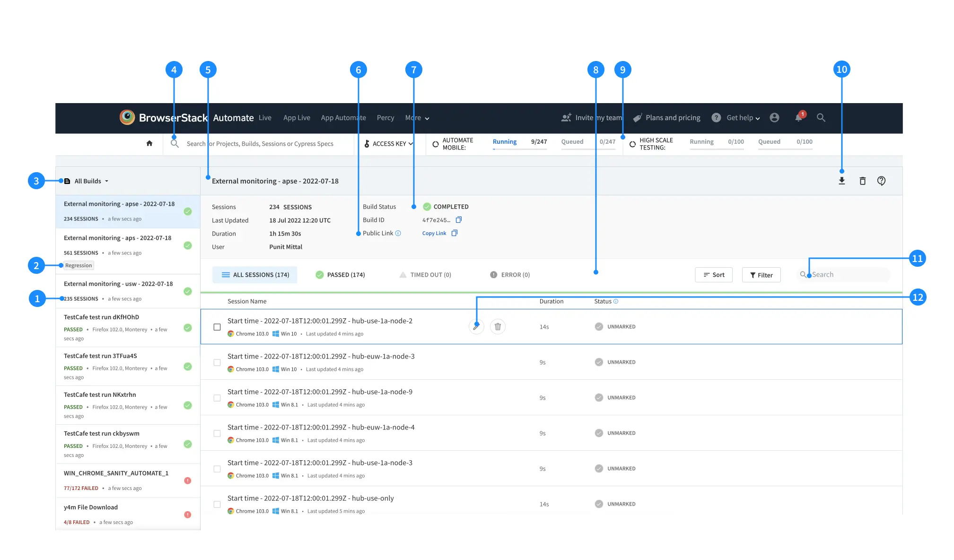Open the build help question-mark icon
Screen dimensions: 954x560
point(881,181)
